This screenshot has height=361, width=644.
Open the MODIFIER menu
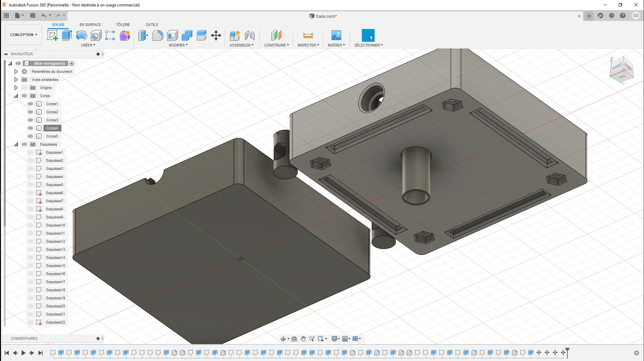[178, 45]
